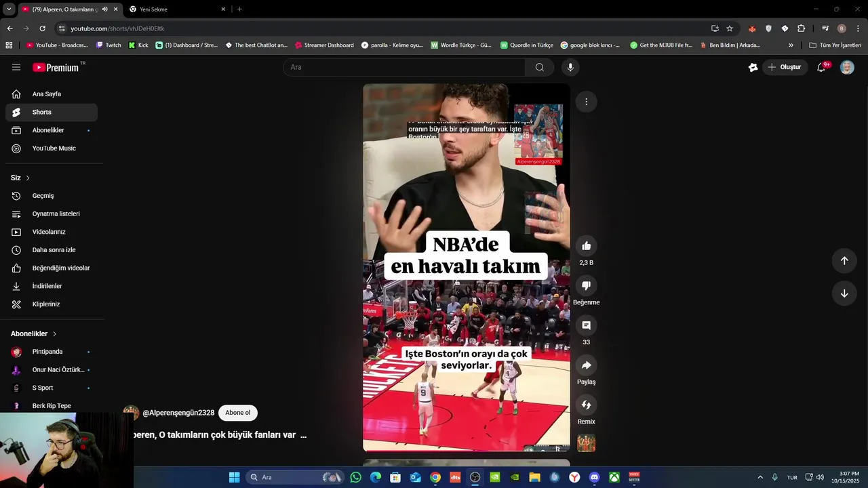Open the Onur Naci Öztürk channel
This screenshot has height=488, width=868.
tap(52, 370)
